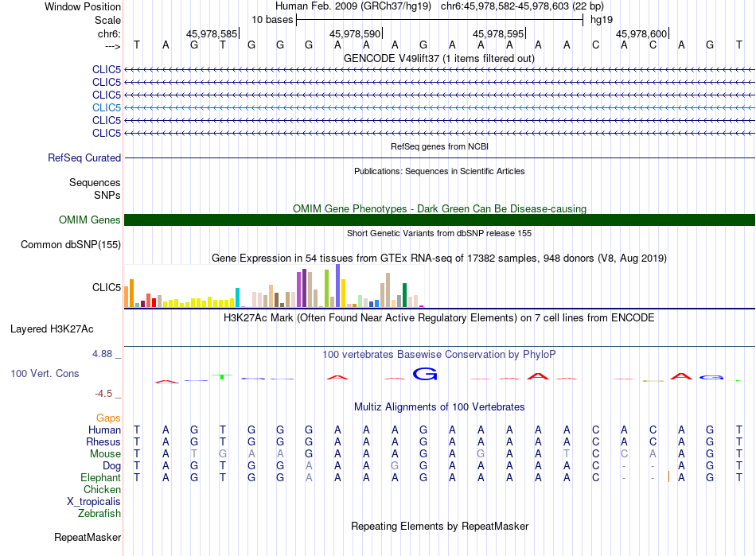The image size is (756, 556).
Task: Click the light-blue highlighted CLIC5 transcript label
Action: pyautogui.click(x=106, y=107)
